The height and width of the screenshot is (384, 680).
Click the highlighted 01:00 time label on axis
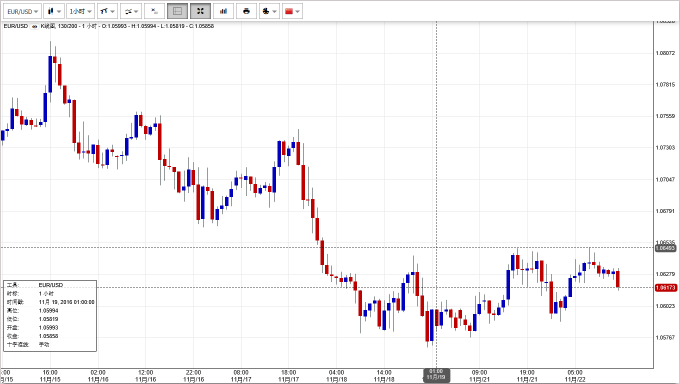(436, 375)
